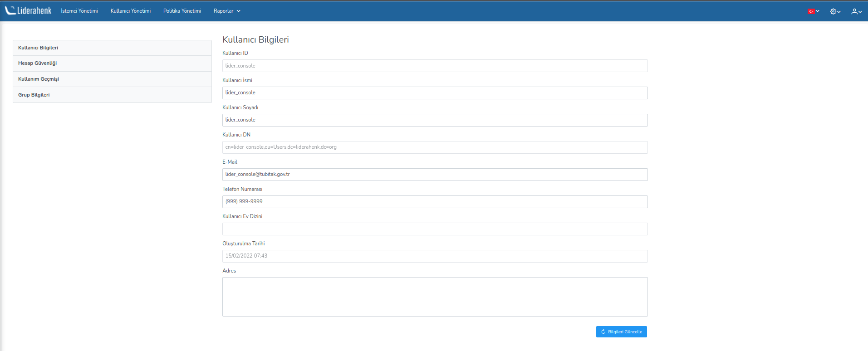Expand the Raporlar dropdown menu
The height and width of the screenshot is (351, 868).
[227, 11]
